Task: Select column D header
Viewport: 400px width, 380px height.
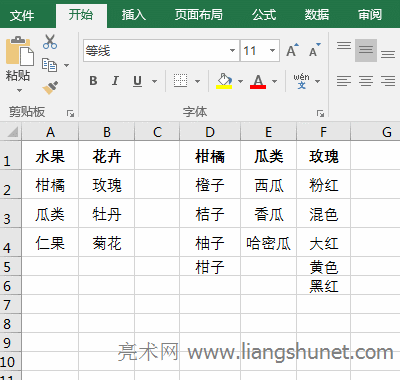Action: 210,132
